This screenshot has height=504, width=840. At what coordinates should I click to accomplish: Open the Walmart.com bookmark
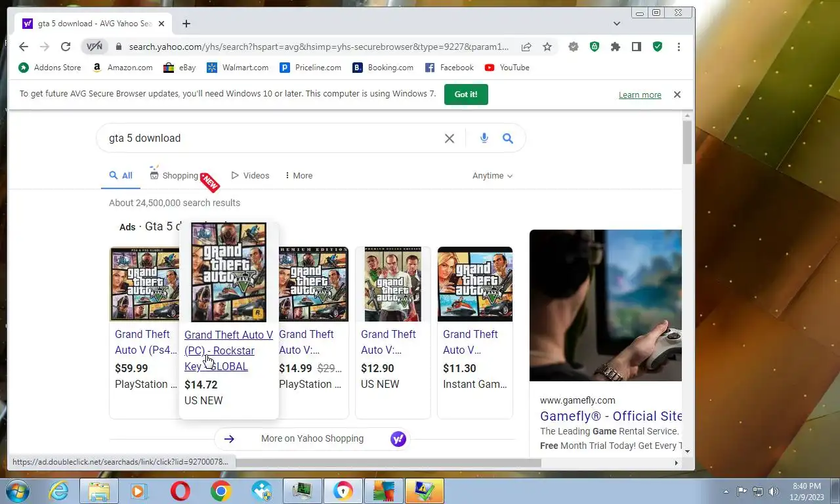tap(238, 68)
